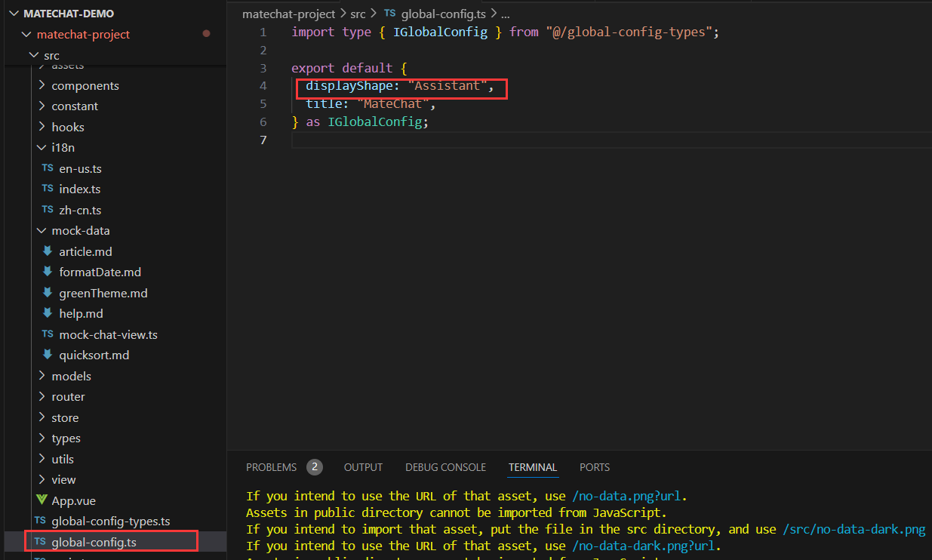Switch to the PROBLEMS panel tab
The image size is (932, 560).
(271, 467)
